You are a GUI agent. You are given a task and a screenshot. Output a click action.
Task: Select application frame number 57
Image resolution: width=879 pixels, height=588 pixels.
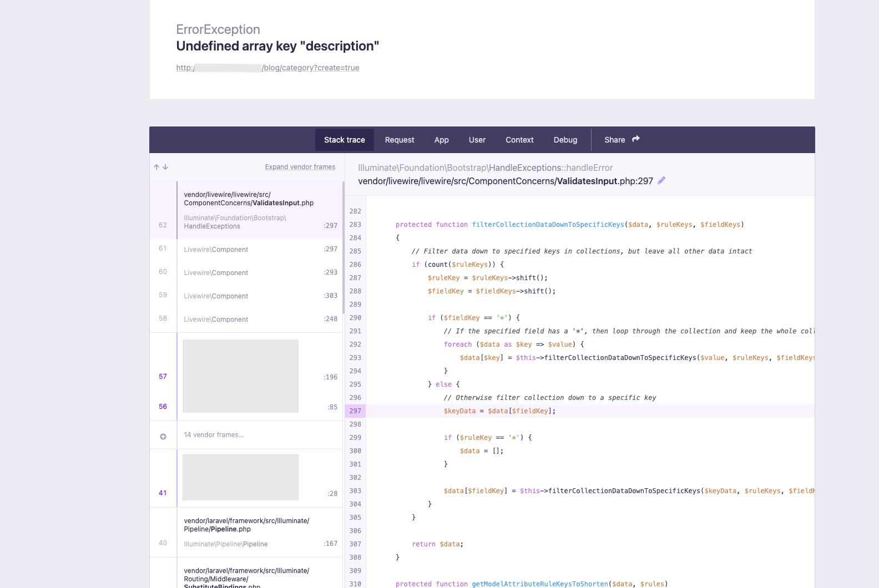163,377
